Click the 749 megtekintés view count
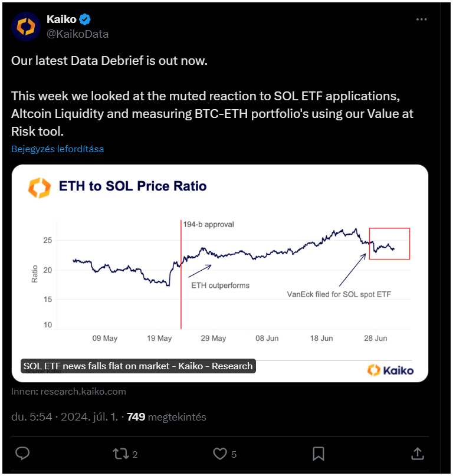Image resolution: width=453 pixels, height=476 pixels. [x=166, y=417]
